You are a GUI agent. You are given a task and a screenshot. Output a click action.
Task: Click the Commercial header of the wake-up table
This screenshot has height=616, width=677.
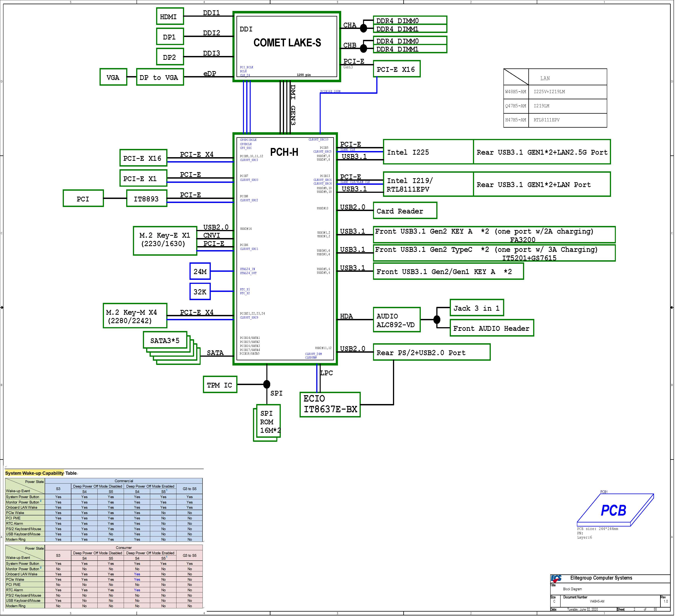124,481
